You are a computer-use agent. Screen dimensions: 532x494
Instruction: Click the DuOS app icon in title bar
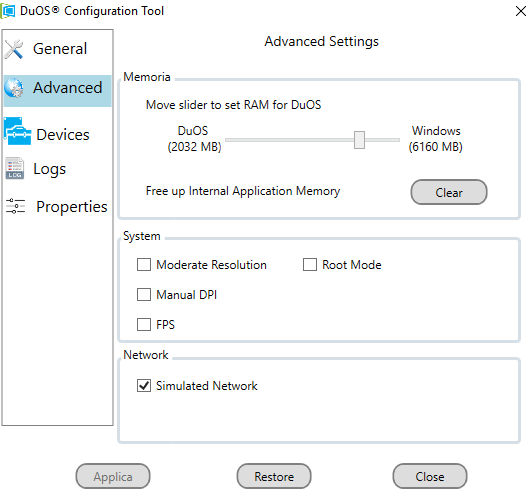pos(8,11)
